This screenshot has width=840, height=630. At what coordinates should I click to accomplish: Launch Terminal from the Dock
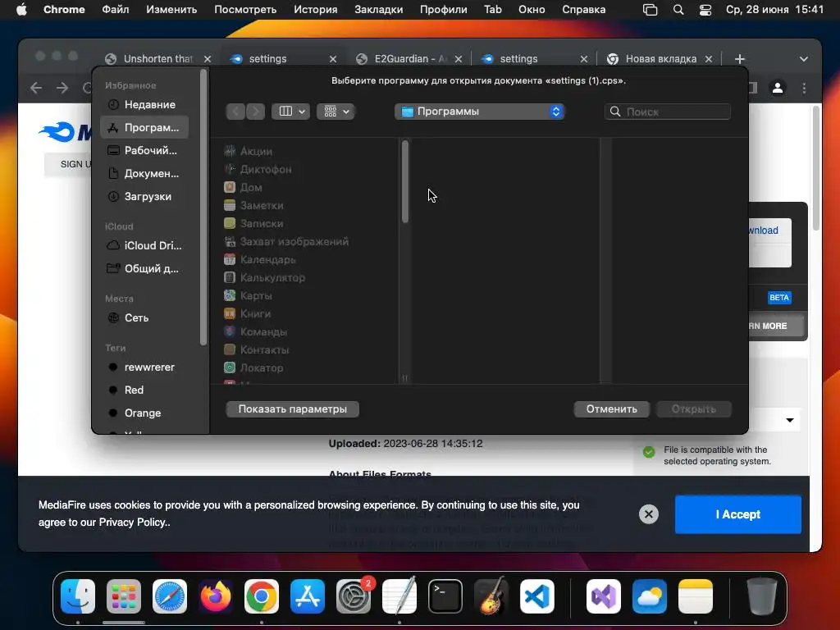[x=445, y=596]
